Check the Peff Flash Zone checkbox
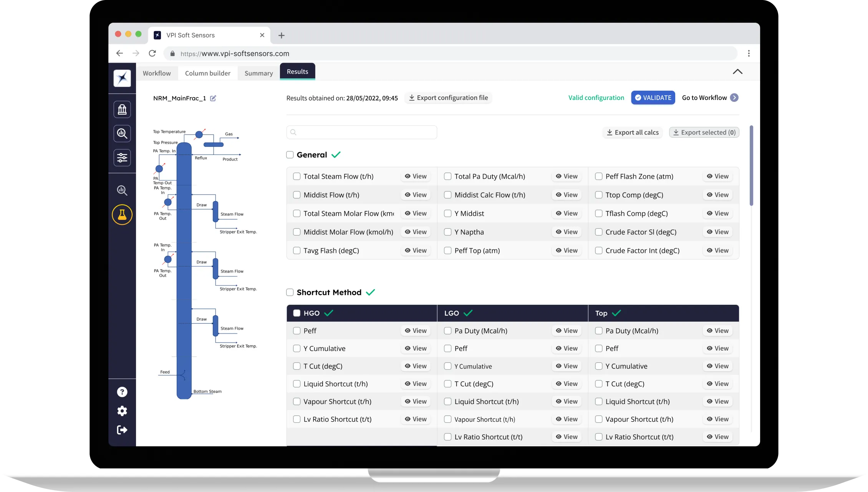The width and height of the screenshot is (868, 492). pos(598,176)
